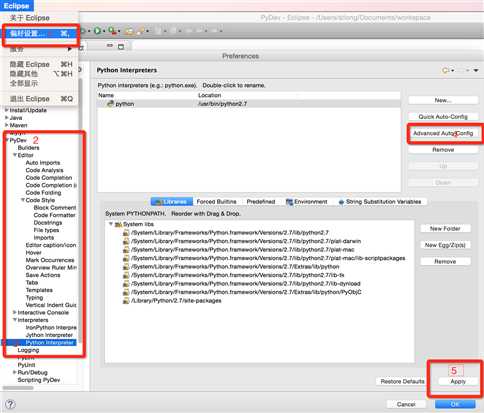Collapse the Interpreters node
The height and width of the screenshot is (413, 484).
(x=15, y=320)
